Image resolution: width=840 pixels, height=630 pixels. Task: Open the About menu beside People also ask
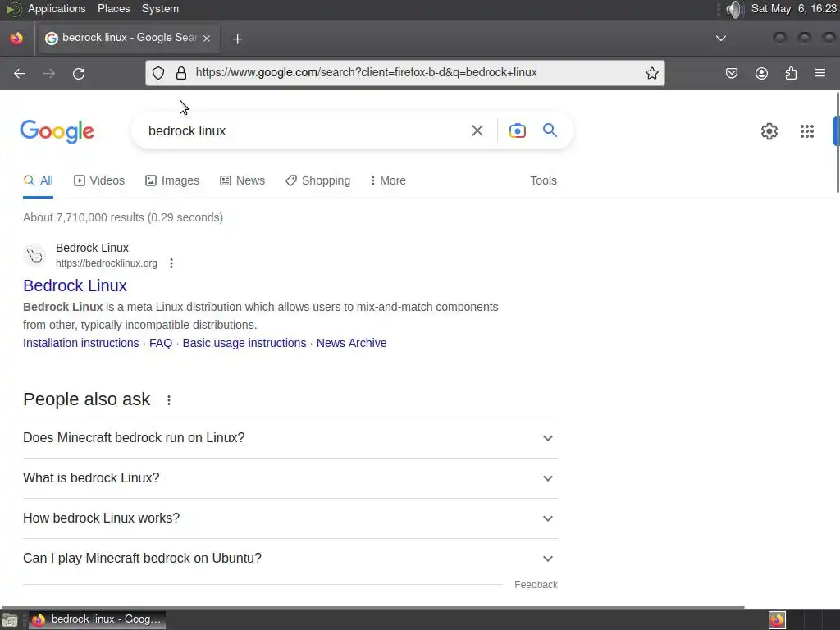169,400
